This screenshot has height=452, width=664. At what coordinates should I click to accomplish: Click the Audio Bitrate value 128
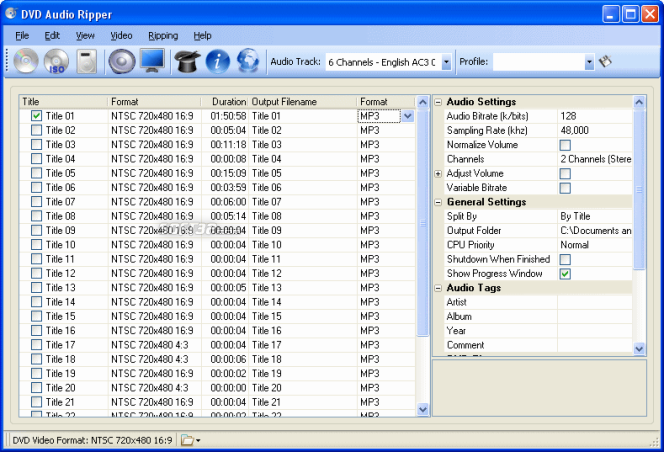click(595, 116)
